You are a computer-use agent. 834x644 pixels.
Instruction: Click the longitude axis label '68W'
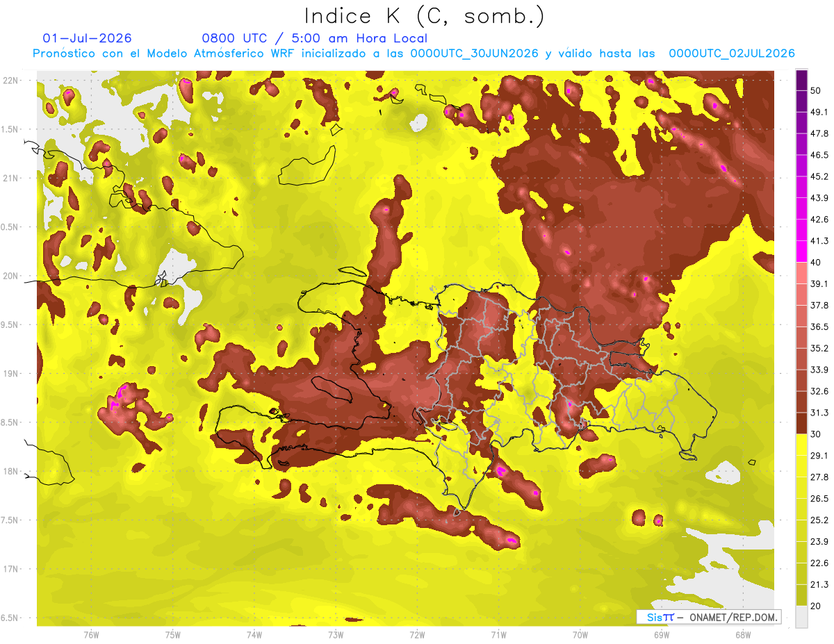pyautogui.click(x=742, y=635)
